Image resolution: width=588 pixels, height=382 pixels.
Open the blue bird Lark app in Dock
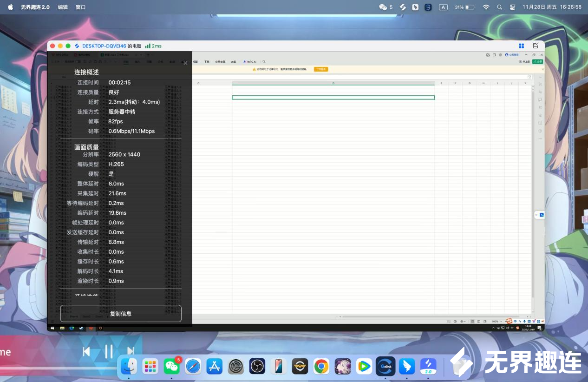click(407, 366)
